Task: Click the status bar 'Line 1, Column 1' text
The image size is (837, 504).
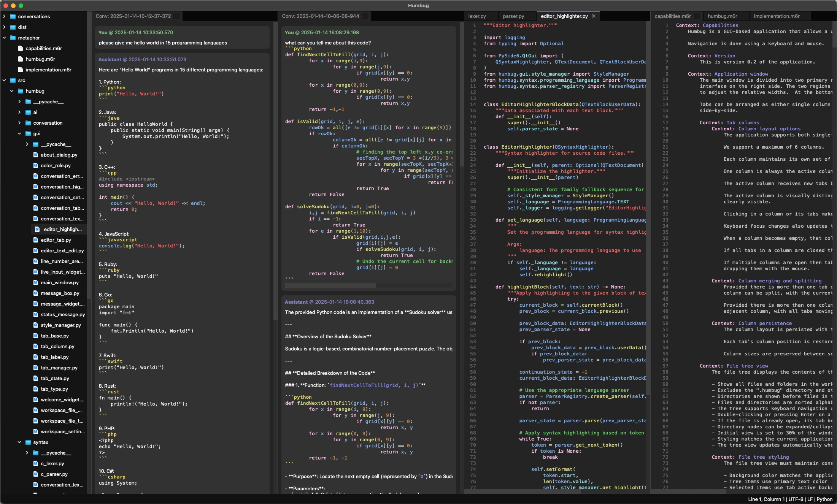Action: (x=766, y=499)
